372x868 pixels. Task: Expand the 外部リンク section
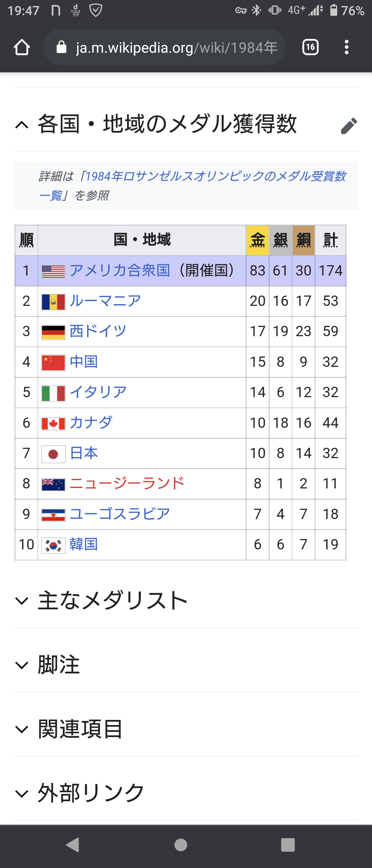[22, 793]
